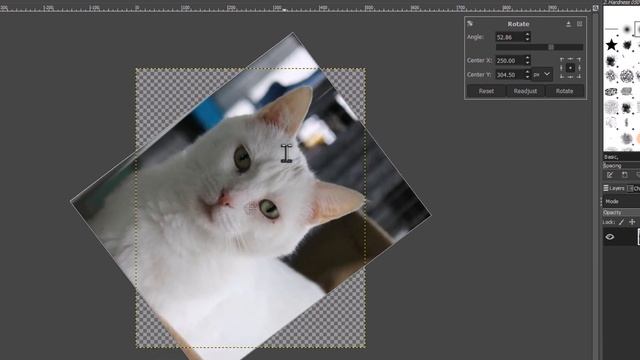Select the star brush
Image resolution: width=640 pixels, height=360 pixels.
click(611, 44)
